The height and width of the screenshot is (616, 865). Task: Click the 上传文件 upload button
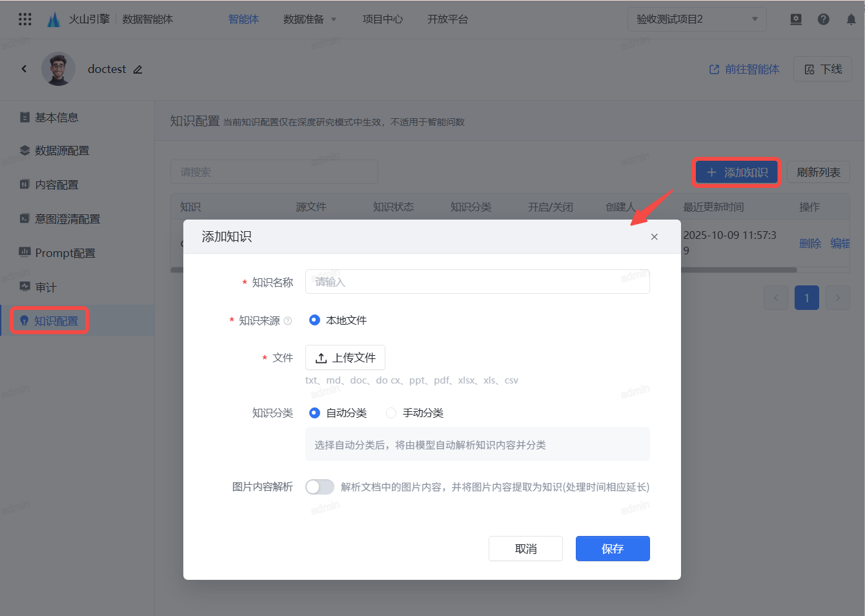[345, 358]
